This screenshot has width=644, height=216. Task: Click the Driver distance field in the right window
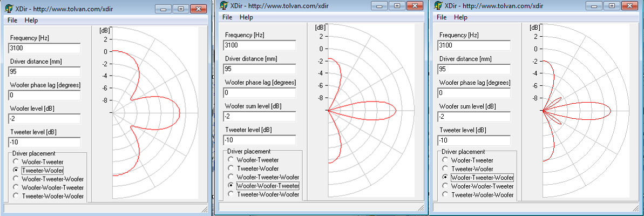click(474, 69)
